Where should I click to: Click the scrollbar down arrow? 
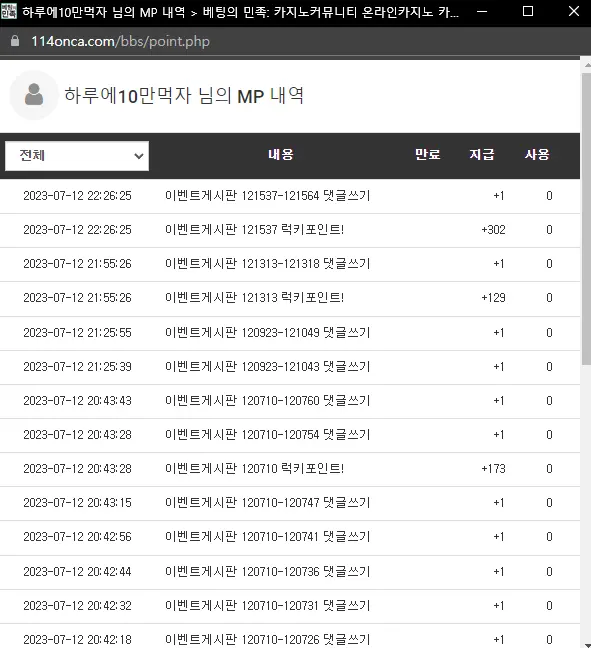coord(587,645)
